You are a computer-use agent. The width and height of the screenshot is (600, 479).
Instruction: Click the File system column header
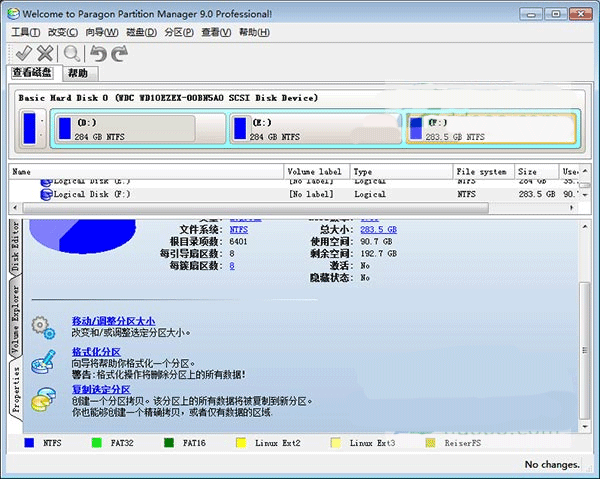pyautogui.click(x=481, y=171)
